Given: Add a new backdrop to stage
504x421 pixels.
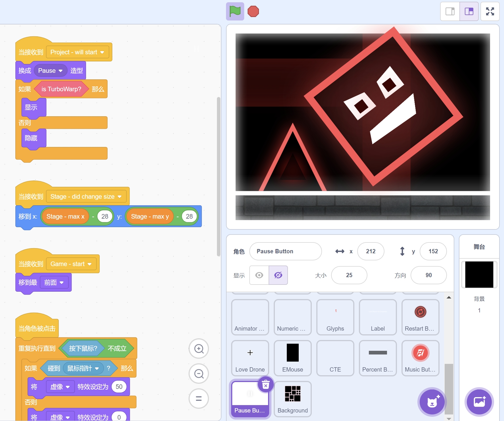Looking at the screenshot, I should pyautogui.click(x=479, y=402).
